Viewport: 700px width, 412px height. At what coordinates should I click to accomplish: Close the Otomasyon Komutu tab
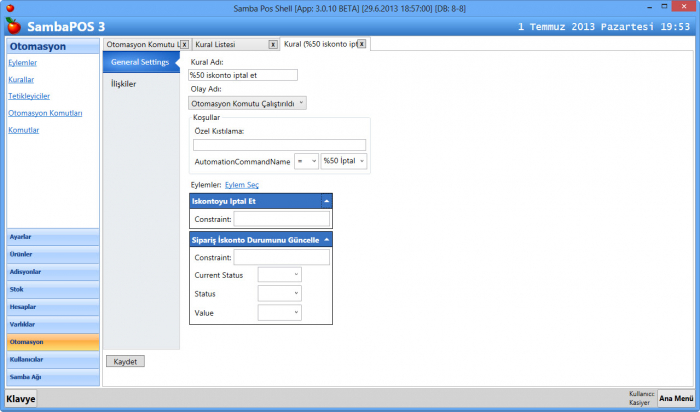tap(185, 45)
